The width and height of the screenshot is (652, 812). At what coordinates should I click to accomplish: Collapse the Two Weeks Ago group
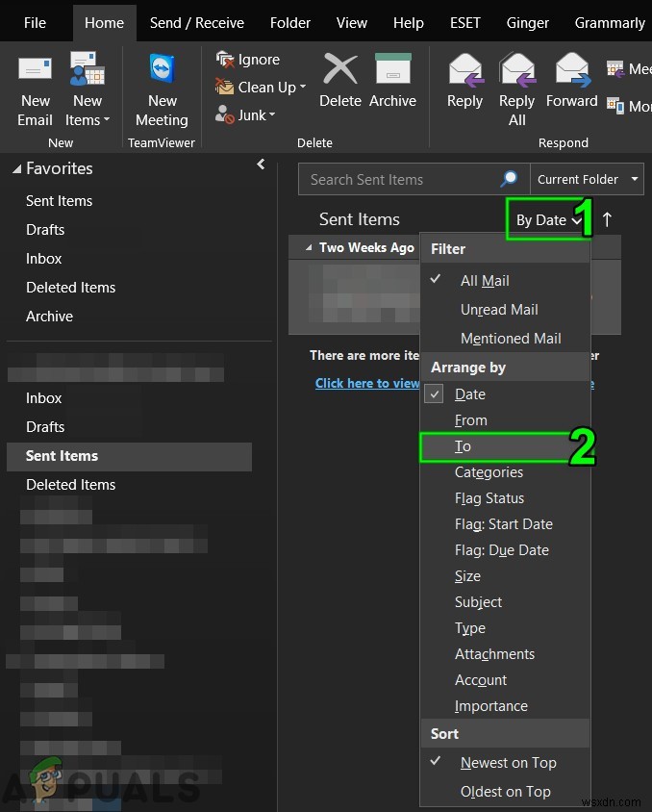click(309, 248)
